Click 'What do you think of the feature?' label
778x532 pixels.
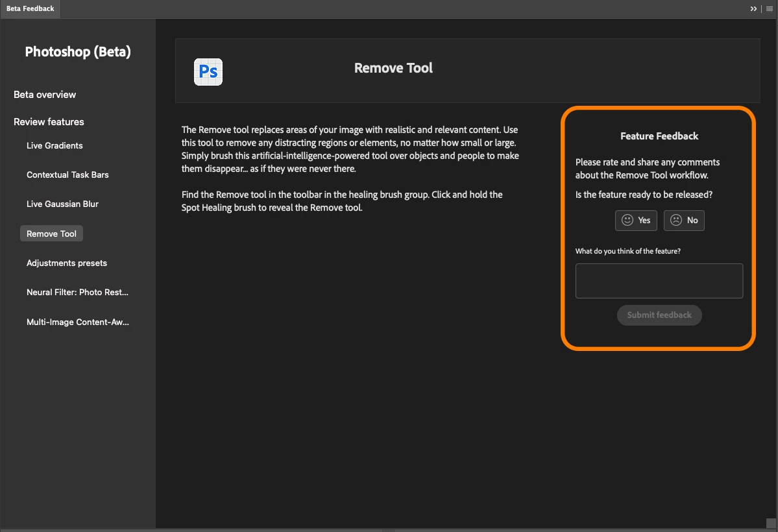point(627,251)
